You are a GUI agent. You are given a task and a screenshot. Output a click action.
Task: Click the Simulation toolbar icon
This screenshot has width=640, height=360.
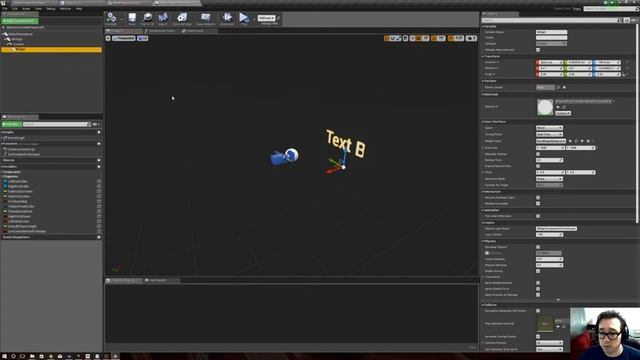click(227, 18)
